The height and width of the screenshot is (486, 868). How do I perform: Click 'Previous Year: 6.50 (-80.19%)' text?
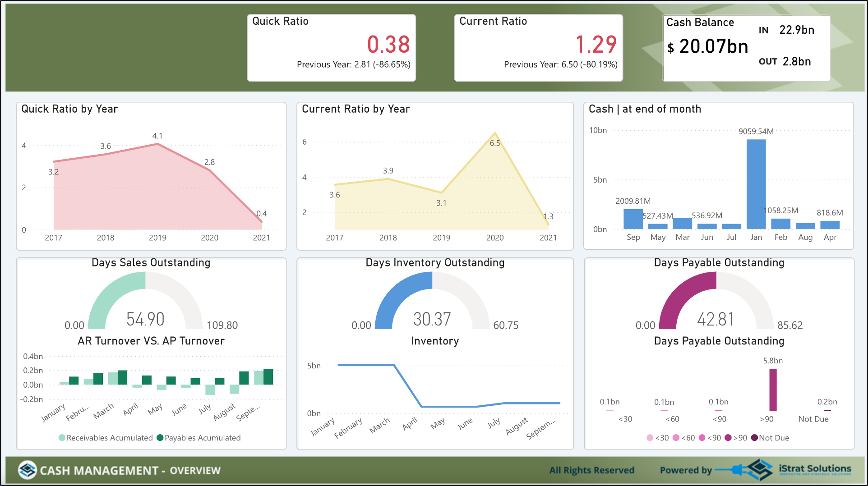(560, 64)
